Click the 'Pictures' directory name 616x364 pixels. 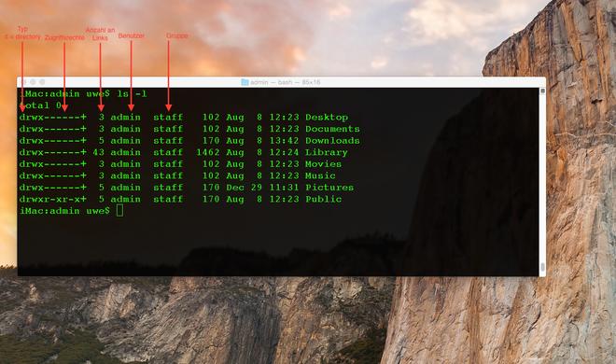click(329, 188)
